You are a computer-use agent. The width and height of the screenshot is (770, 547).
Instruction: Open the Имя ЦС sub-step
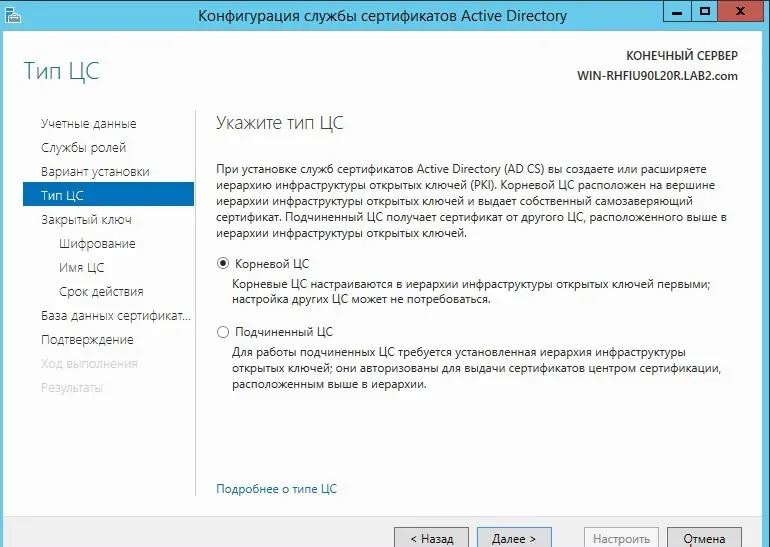(x=81, y=268)
